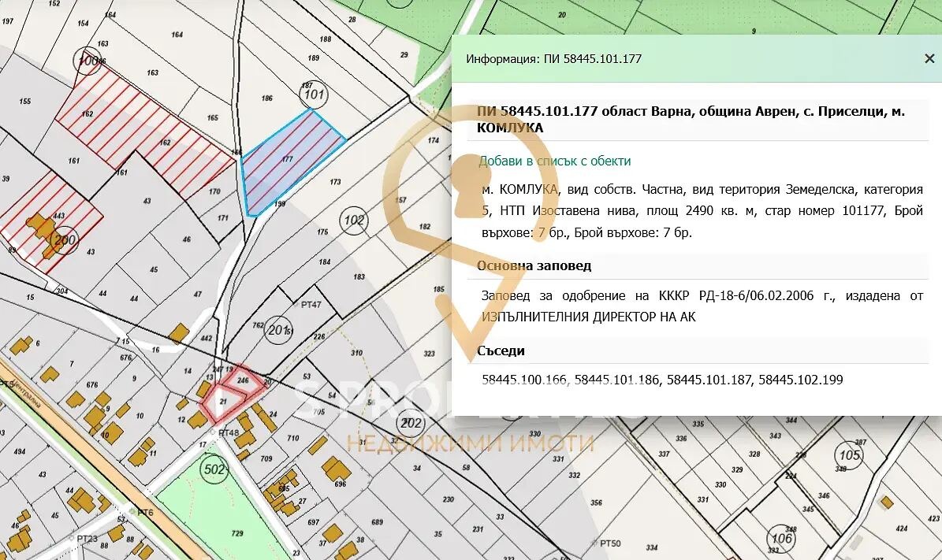
Task: Select parcel 173 next to highlighted plot
Action: click(335, 182)
